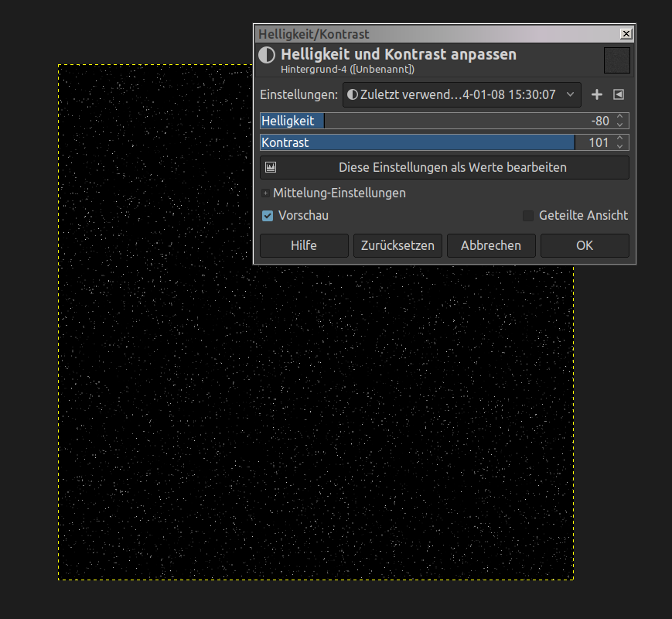The width and height of the screenshot is (672, 619).
Task: Click the layer preview thumbnail in dialog header
Action: (x=617, y=60)
